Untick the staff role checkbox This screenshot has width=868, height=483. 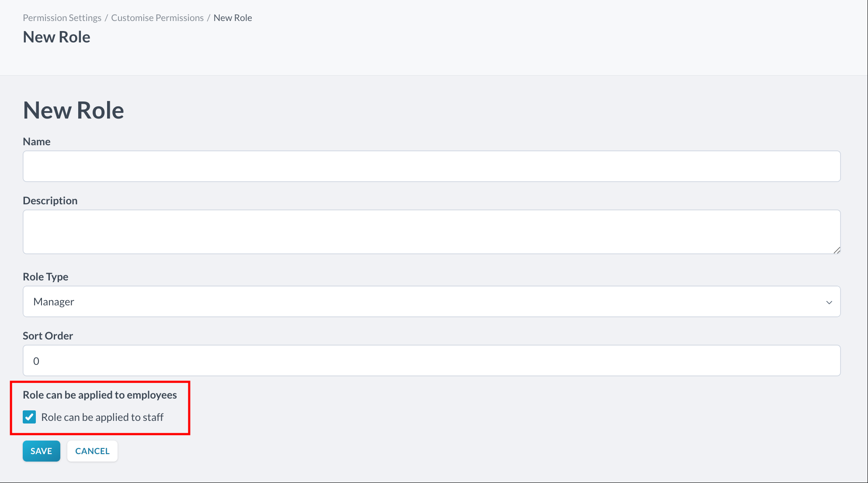(29, 417)
